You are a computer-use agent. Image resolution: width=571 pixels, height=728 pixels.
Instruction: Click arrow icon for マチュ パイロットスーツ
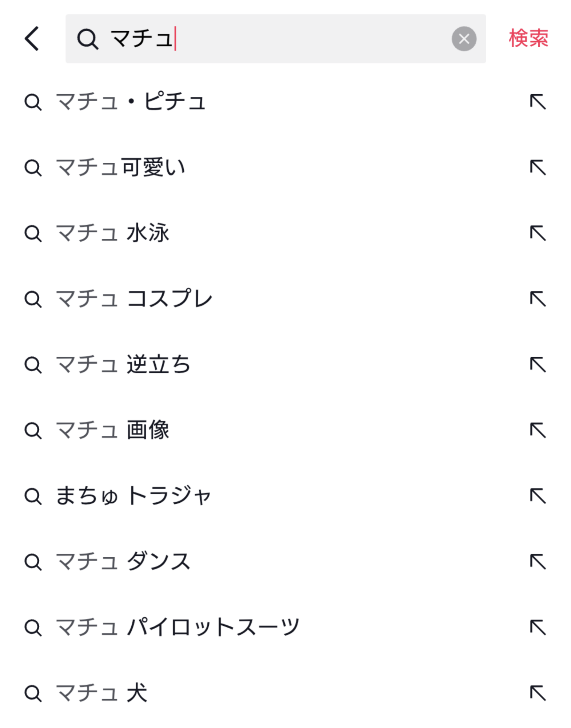538,627
